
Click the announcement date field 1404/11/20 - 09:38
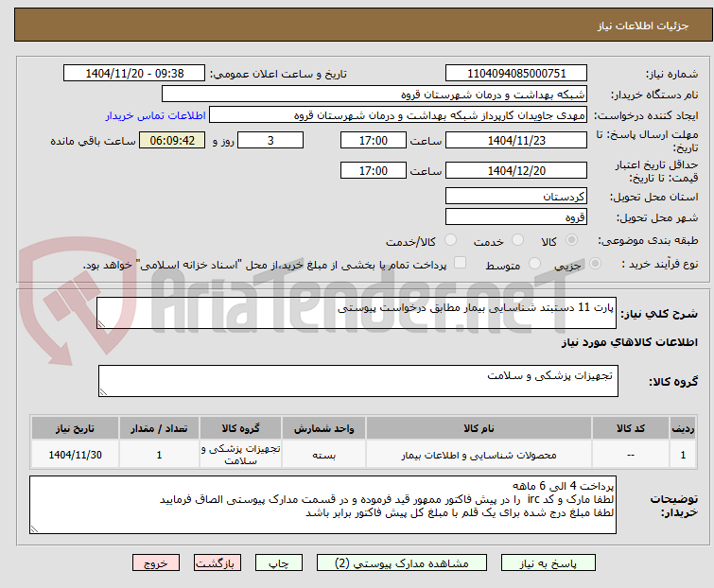pos(134,74)
